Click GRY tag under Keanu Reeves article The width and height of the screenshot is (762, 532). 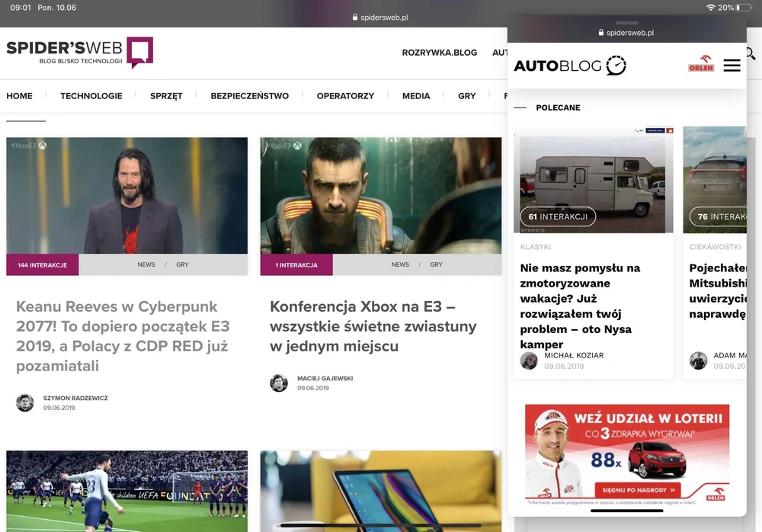click(x=182, y=264)
